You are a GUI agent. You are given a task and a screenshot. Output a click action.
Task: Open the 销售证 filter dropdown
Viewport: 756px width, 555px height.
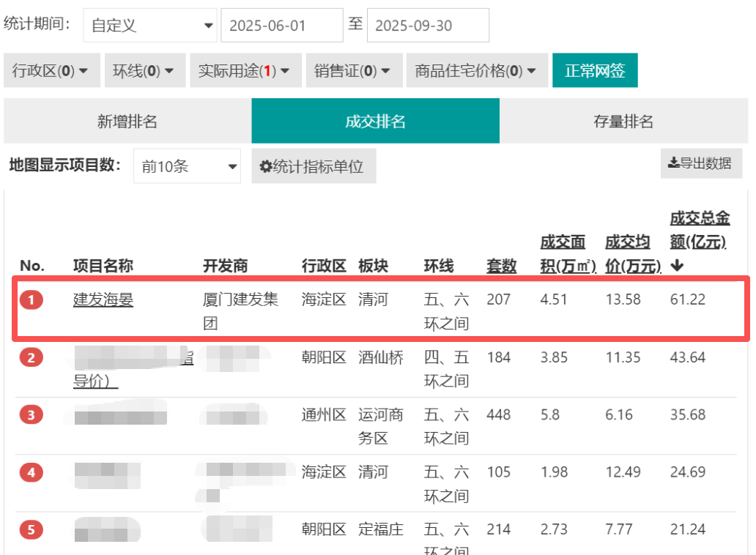354,71
